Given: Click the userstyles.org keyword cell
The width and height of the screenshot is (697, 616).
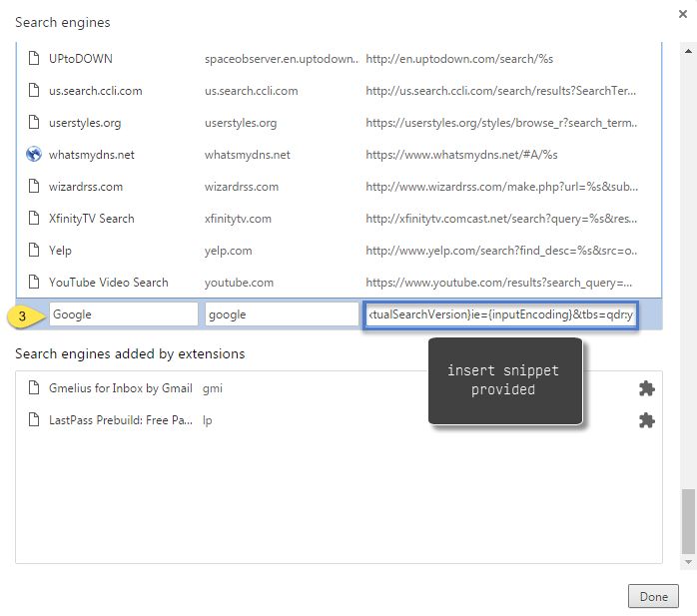Looking at the screenshot, I should (241, 123).
